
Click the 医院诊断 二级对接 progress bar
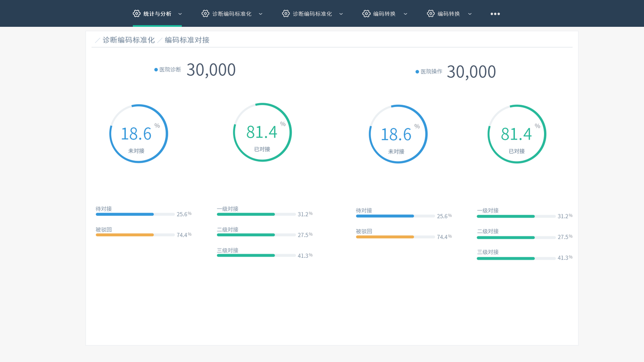[x=256, y=235]
